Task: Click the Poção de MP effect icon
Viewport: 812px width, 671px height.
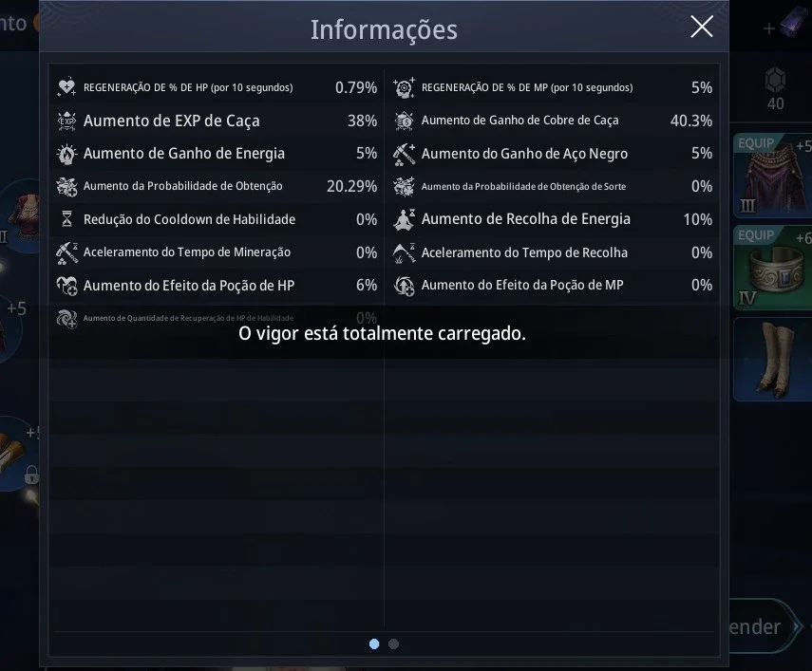Action: tap(404, 285)
